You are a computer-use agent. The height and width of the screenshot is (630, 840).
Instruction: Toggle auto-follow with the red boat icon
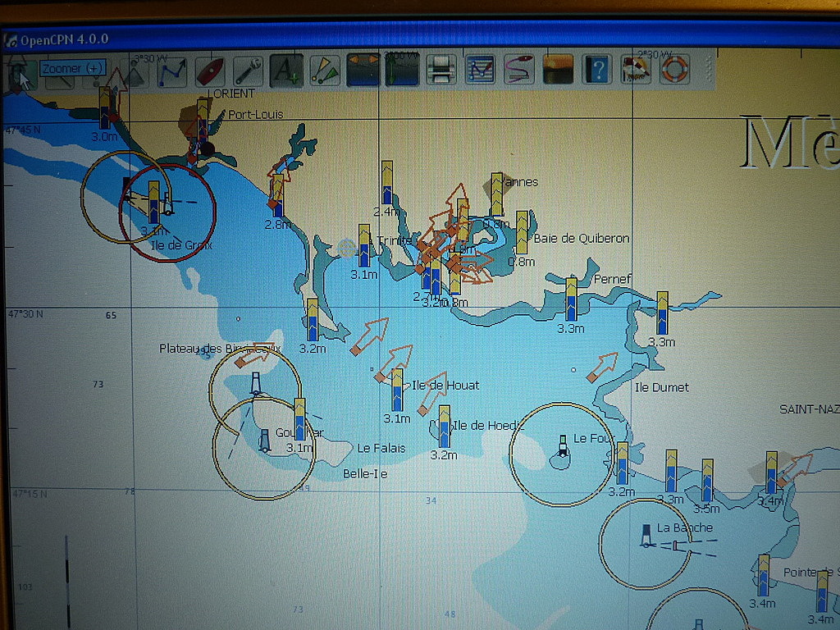pos(211,71)
